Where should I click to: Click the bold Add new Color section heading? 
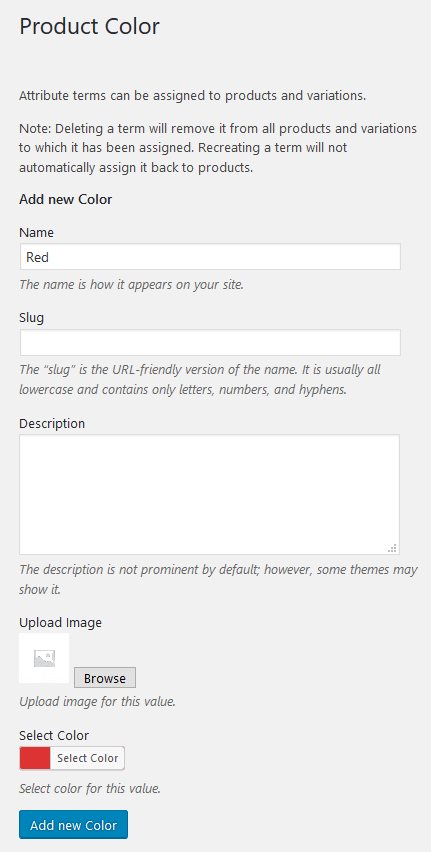tap(66, 199)
